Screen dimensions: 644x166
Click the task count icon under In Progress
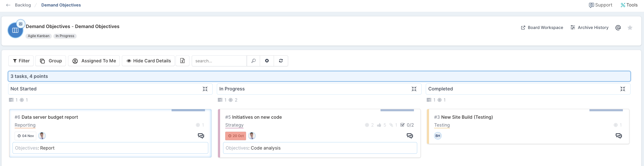(220, 100)
